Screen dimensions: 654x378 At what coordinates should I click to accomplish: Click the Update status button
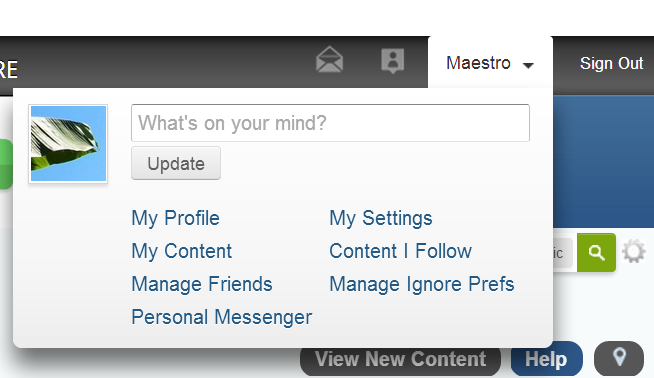(176, 163)
